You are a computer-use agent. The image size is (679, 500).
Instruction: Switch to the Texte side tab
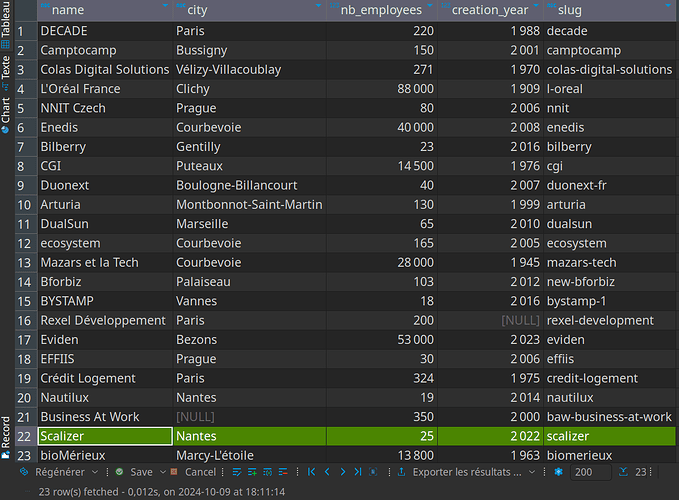[6, 73]
